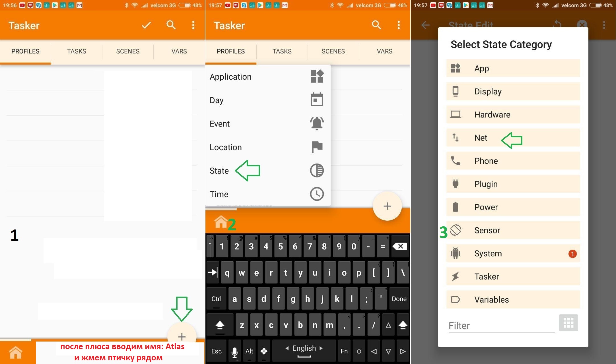Image resolution: width=616 pixels, height=364 pixels.
Task: Tap the left arrow key on the keyboard
Action: [374, 351]
